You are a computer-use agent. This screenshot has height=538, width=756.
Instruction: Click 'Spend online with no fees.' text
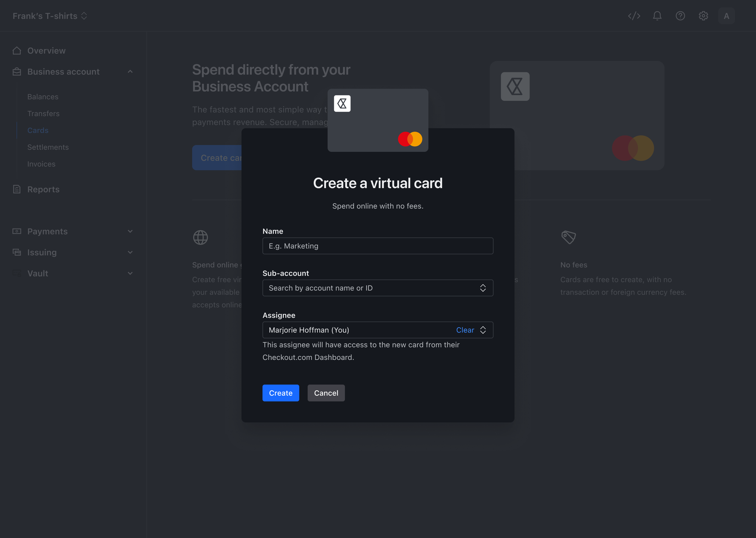pos(378,206)
